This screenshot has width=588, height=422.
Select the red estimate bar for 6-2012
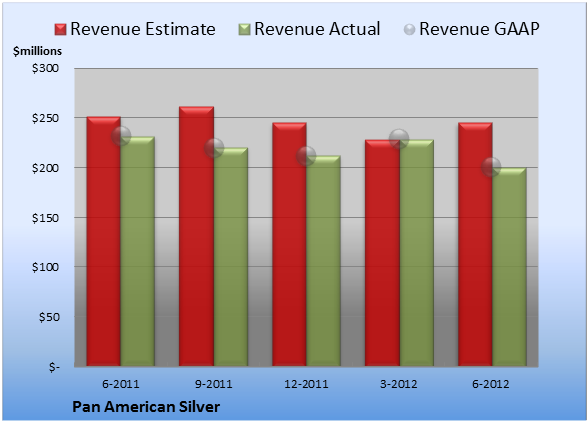pos(475,244)
